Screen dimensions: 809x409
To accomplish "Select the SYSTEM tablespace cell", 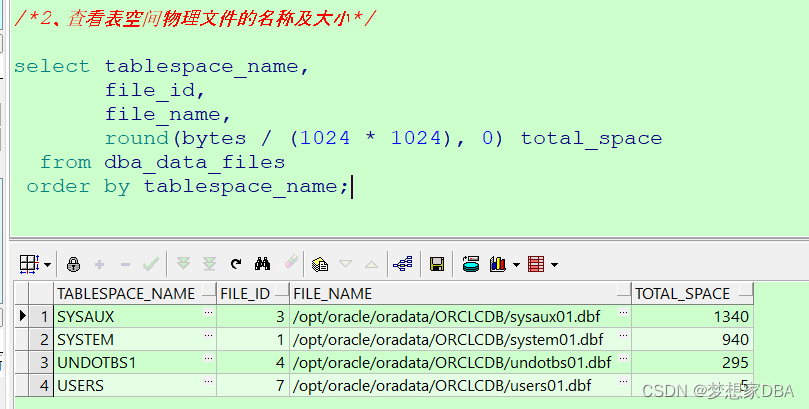I will click(135, 339).
